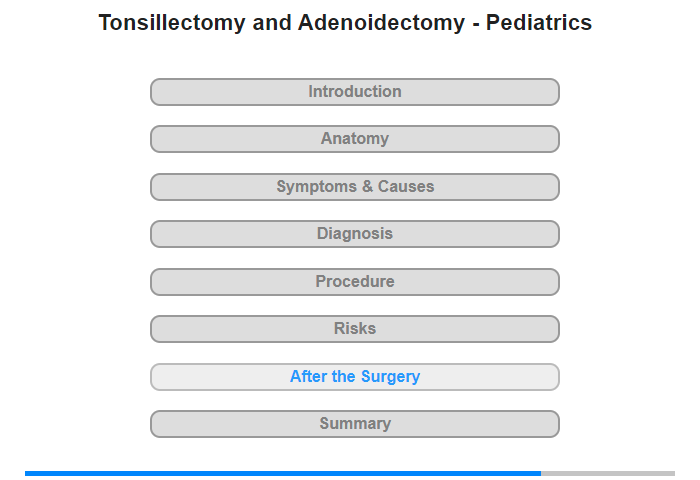Go to the Summary section
The height and width of the screenshot is (480, 700).
(355, 424)
